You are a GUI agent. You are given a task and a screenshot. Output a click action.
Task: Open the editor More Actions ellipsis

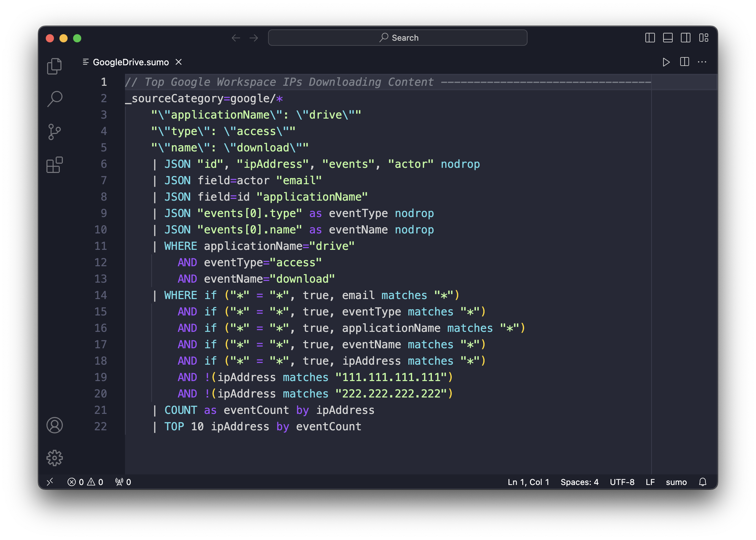(702, 62)
